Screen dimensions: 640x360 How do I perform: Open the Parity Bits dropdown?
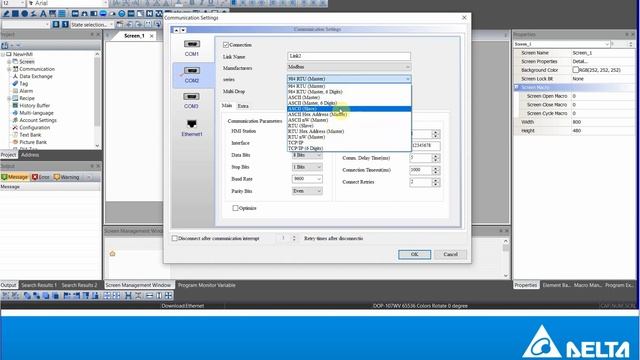307,191
